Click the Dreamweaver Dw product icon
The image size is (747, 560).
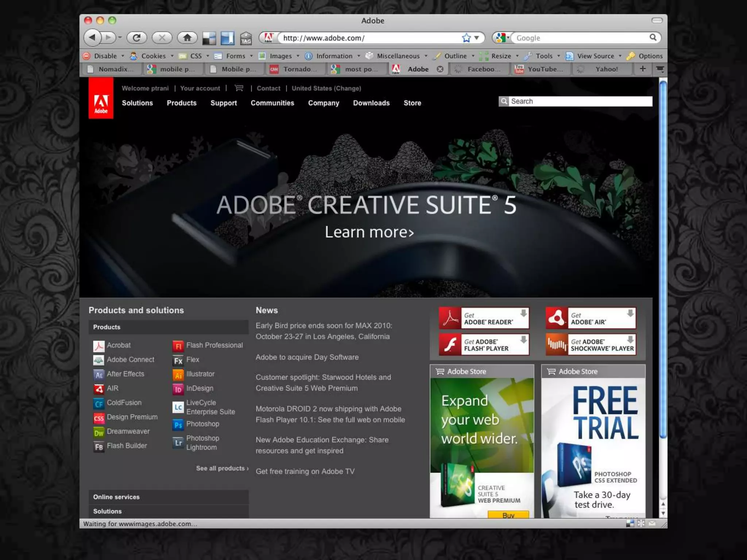(99, 432)
